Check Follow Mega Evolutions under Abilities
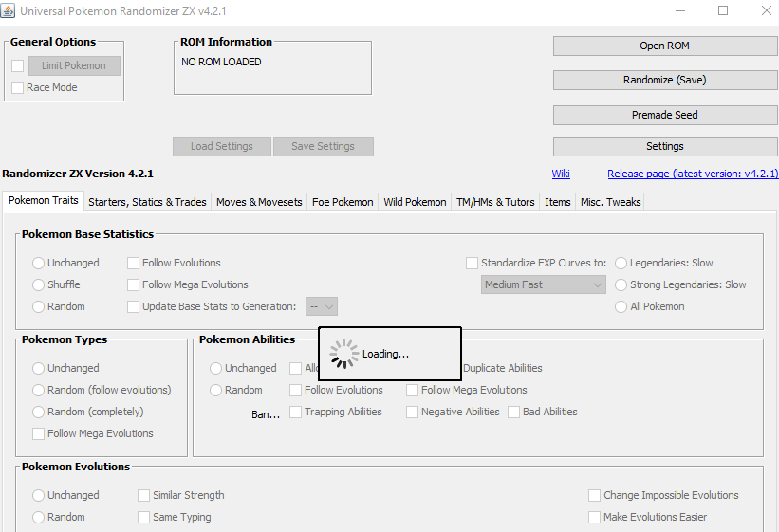 pos(413,390)
